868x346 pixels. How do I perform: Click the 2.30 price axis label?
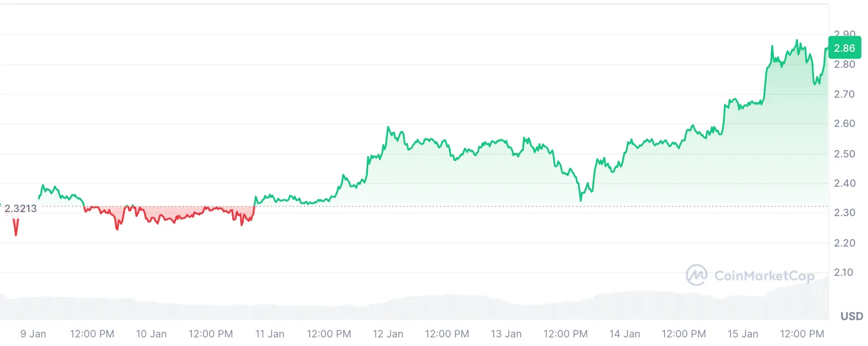844,213
